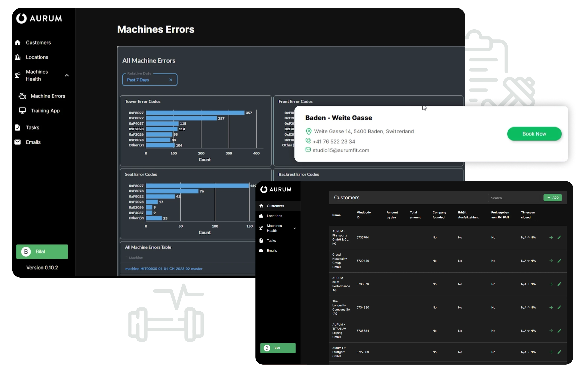This screenshot has width=588, height=374.
Task: Edit AURUM - Firstsports GmbH row with pencil icon
Action: point(560,237)
